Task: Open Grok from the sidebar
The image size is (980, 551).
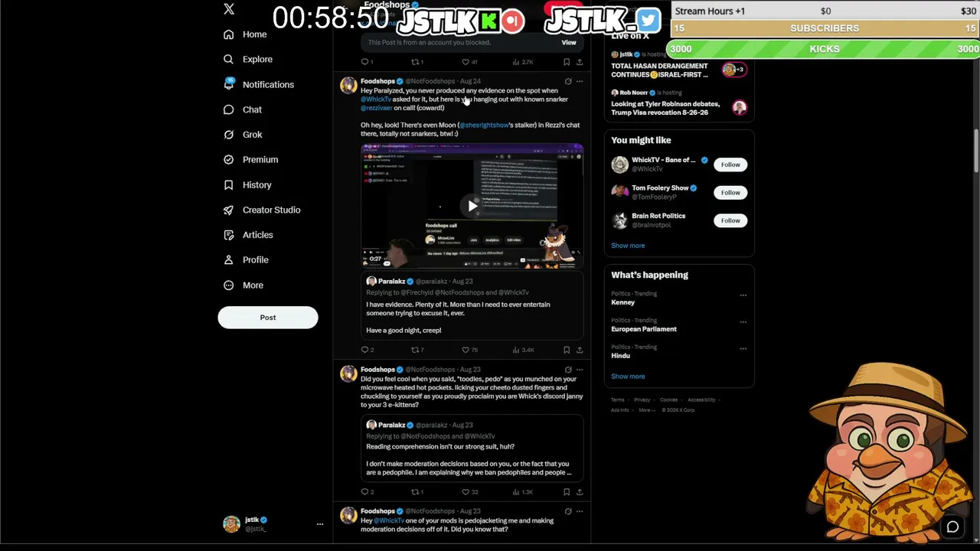Action: click(x=243, y=135)
